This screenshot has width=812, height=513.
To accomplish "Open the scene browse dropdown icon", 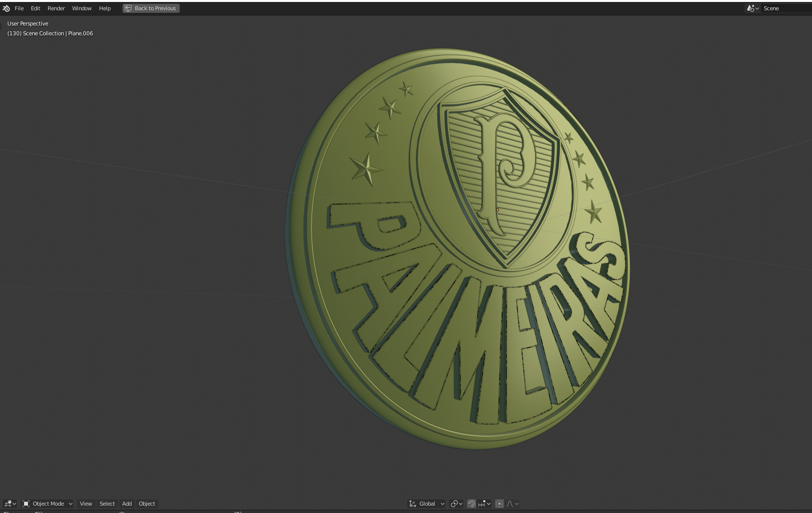I will point(753,8).
